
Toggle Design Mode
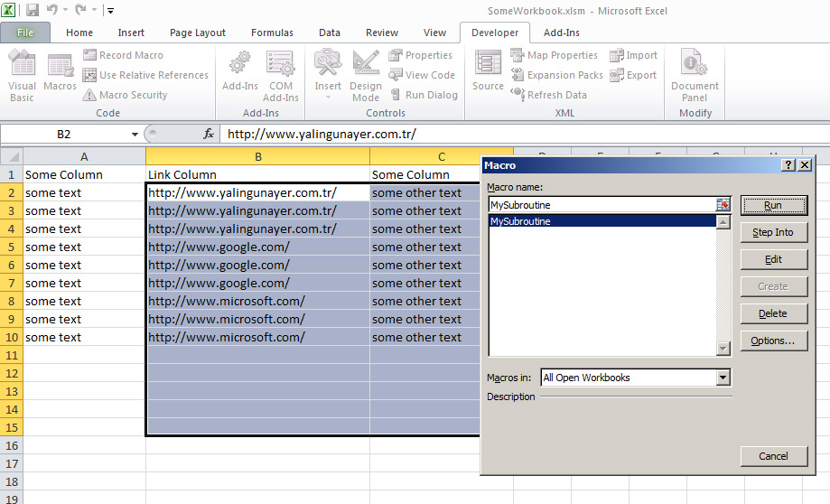click(366, 76)
